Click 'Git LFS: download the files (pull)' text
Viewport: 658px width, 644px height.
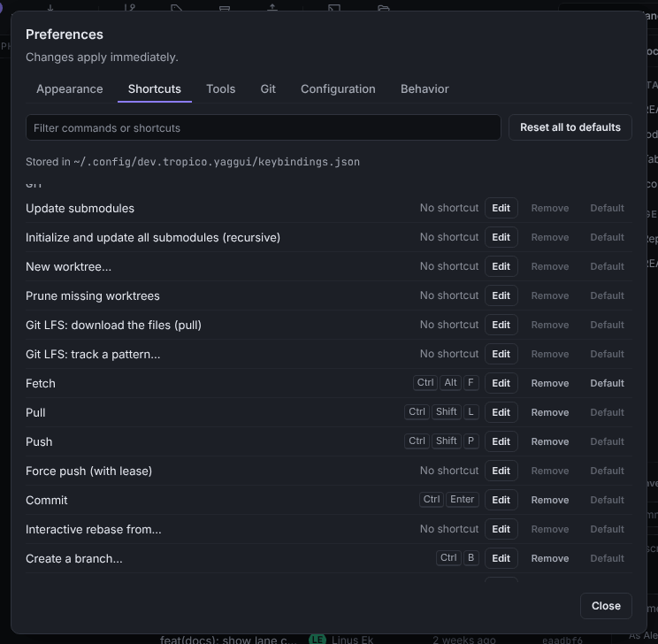pyautogui.click(x=113, y=325)
